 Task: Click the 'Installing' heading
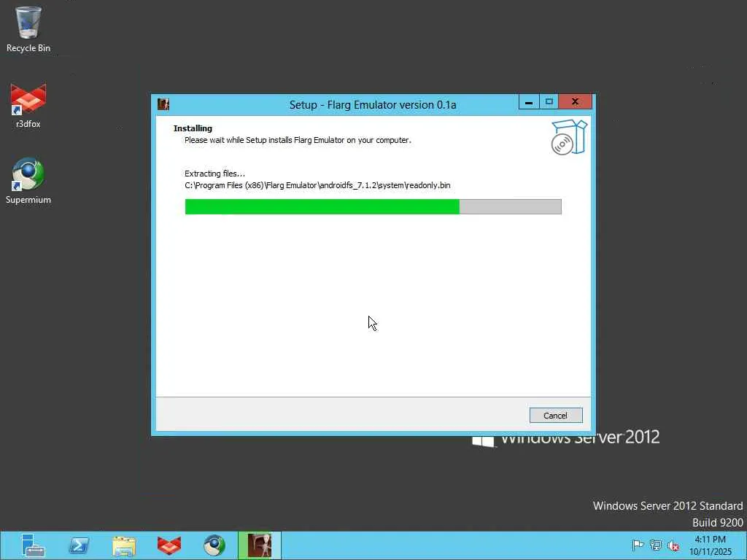(193, 128)
